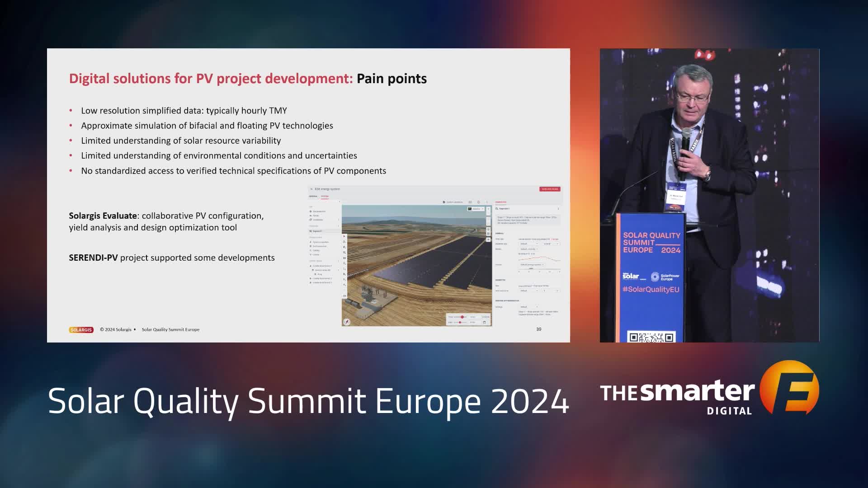Switch to the GENERAL tab
The image size is (868, 488).
coord(313,197)
